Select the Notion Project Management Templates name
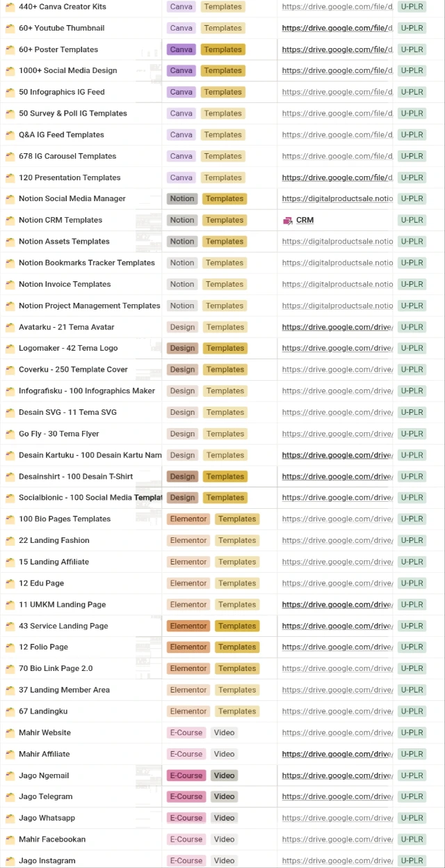445x868 pixels. pyautogui.click(x=90, y=306)
